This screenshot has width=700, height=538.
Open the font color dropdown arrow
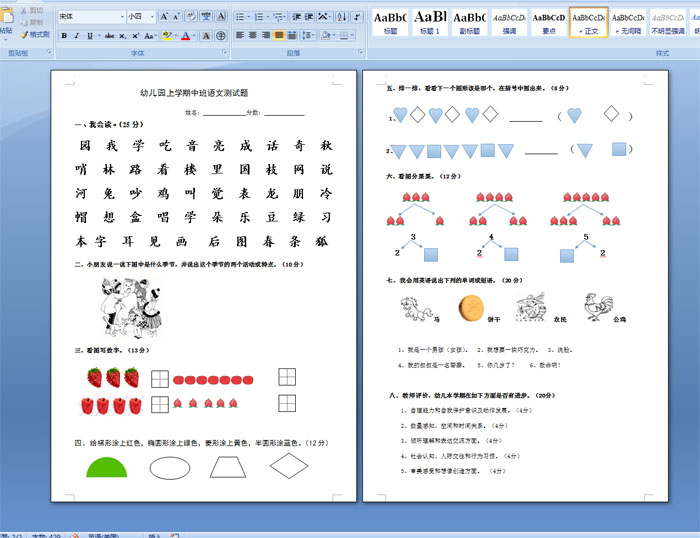tap(194, 36)
